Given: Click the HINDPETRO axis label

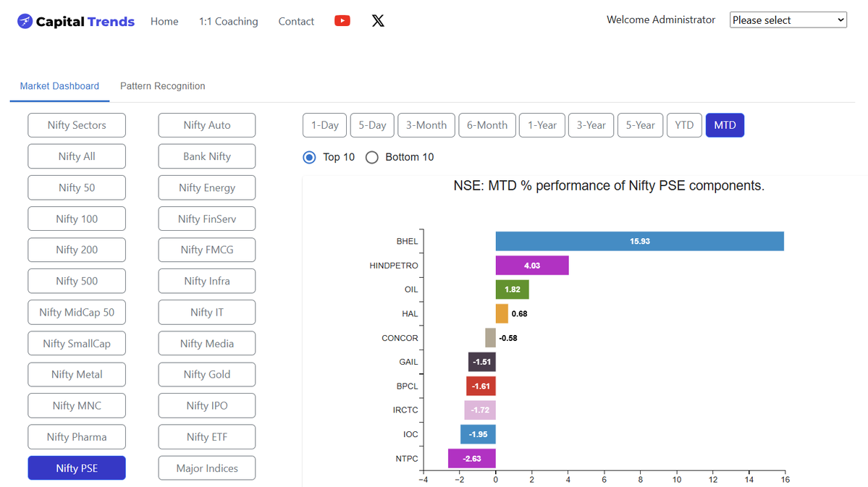Looking at the screenshot, I should click(394, 266).
